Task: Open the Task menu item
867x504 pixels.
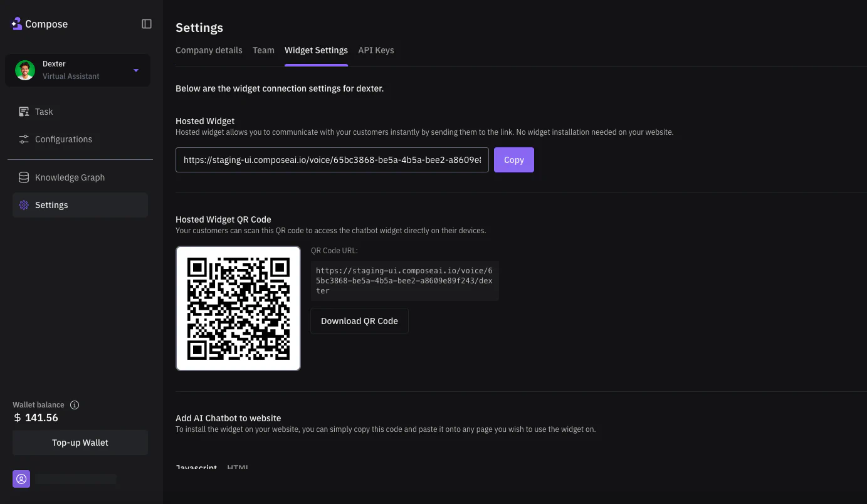Action: coord(80,112)
